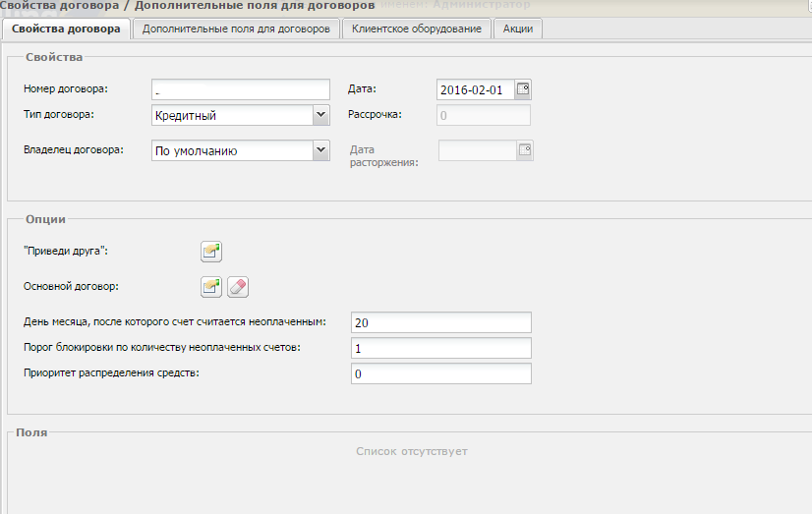Screen dimensions: 812x514
Task: Open the Клиентское оборудование tab
Action: point(417,29)
